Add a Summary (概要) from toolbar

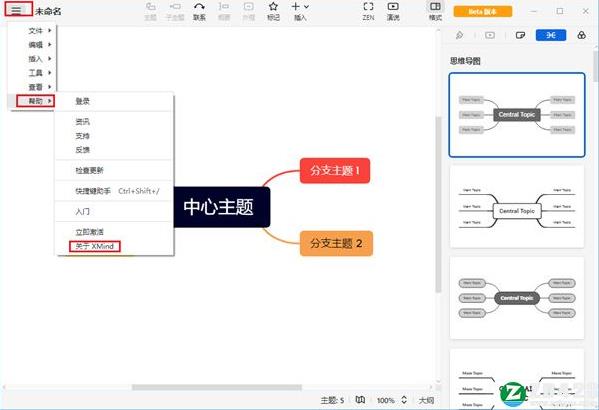[x=224, y=11]
